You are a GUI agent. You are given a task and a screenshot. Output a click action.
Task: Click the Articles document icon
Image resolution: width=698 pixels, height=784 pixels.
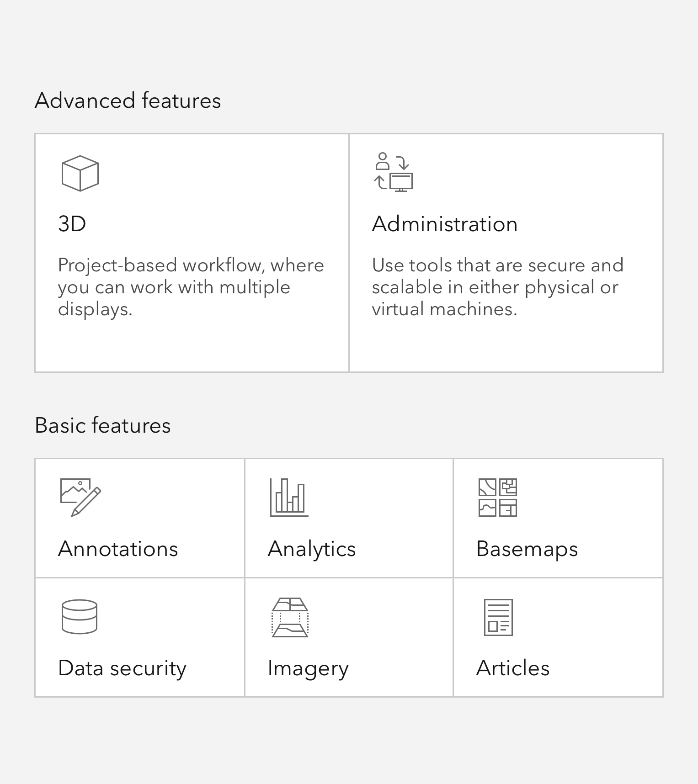(x=498, y=617)
